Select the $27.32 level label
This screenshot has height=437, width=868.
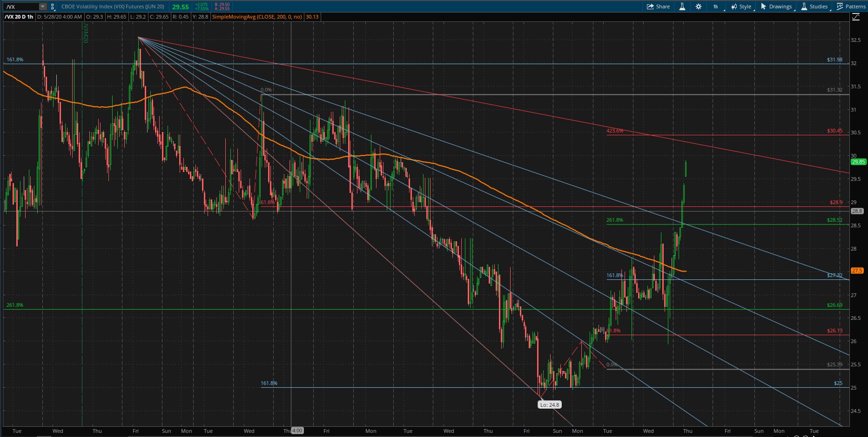click(835, 275)
